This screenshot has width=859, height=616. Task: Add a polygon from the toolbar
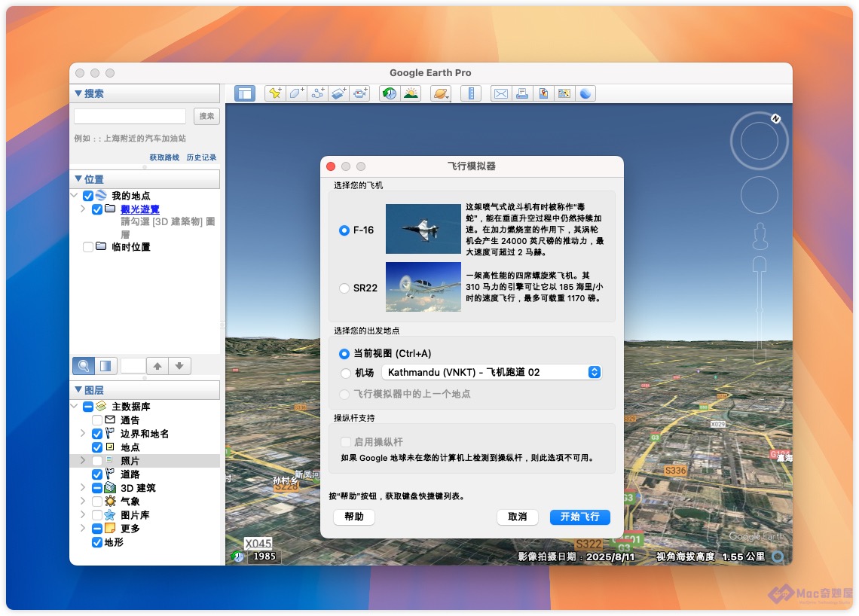click(296, 93)
